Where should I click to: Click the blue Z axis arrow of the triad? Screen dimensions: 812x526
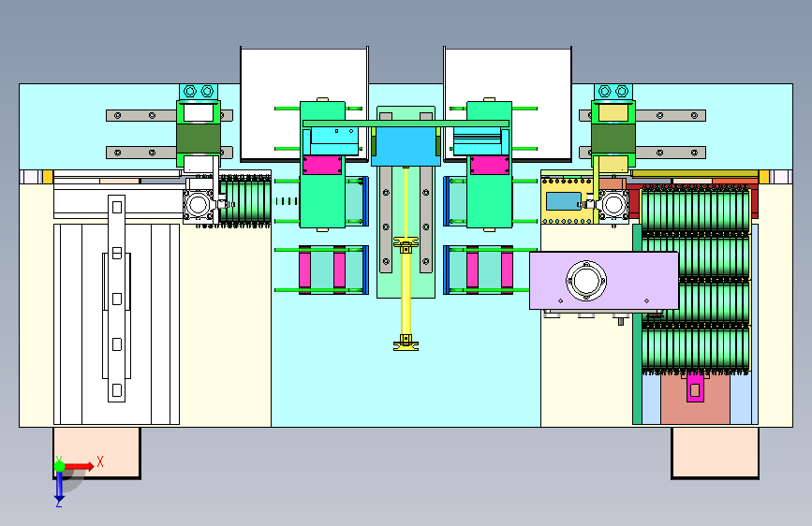59,486
